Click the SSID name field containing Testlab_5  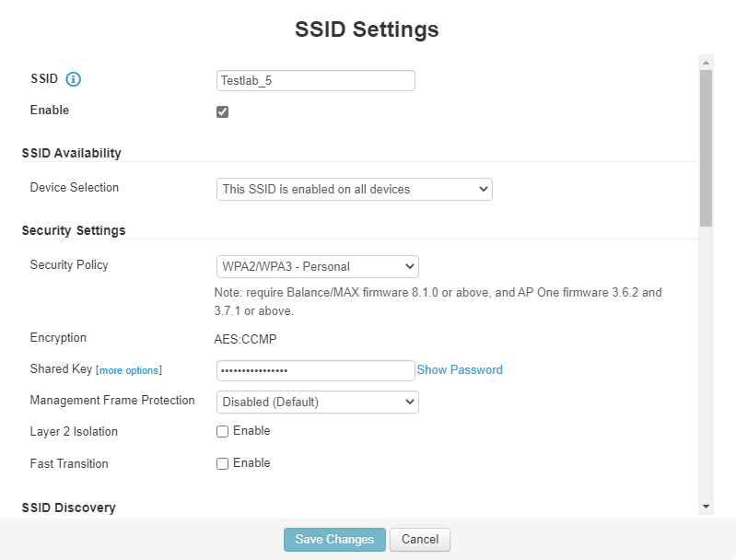coord(315,80)
